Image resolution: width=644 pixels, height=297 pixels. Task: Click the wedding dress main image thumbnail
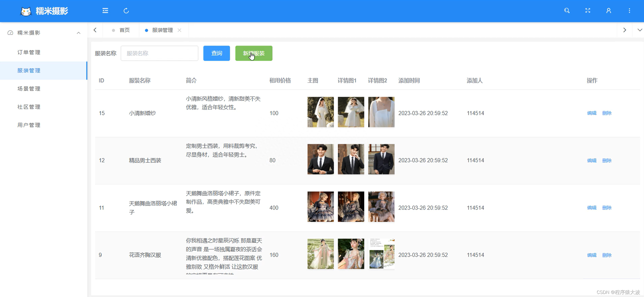[x=320, y=112]
